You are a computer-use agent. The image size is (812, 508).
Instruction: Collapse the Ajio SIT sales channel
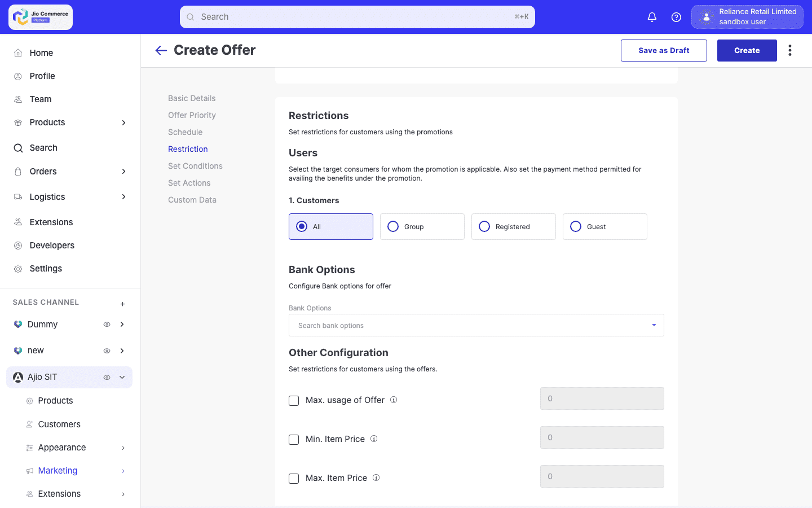point(122,377)
